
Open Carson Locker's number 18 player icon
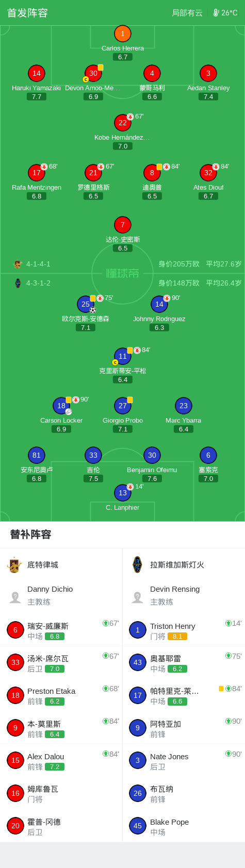click(x=61, y=406)
